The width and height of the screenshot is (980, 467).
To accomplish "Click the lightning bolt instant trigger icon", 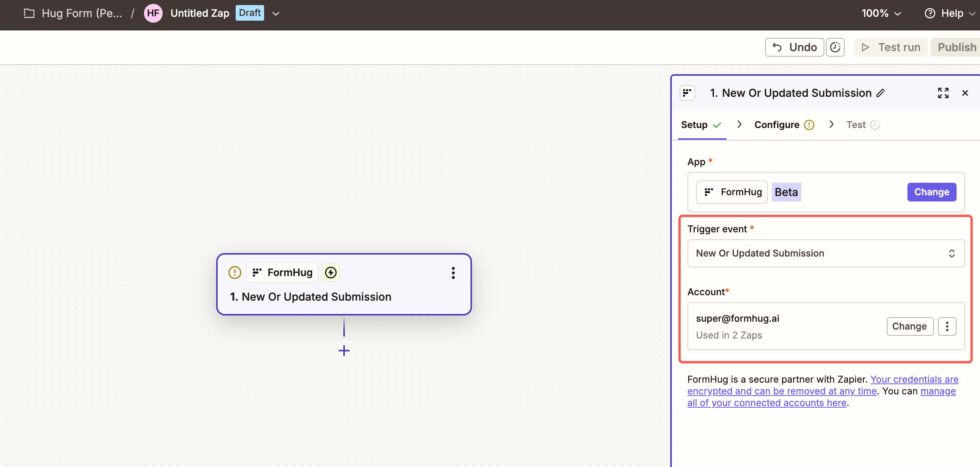I will (x=331, y=273).
